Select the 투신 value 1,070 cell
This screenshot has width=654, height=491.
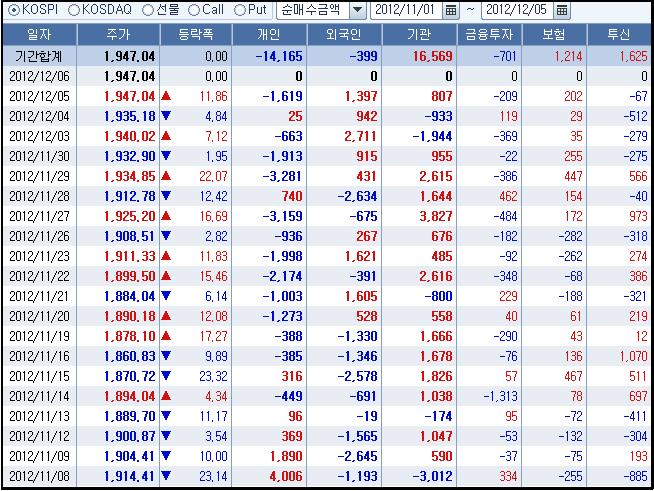634,356
